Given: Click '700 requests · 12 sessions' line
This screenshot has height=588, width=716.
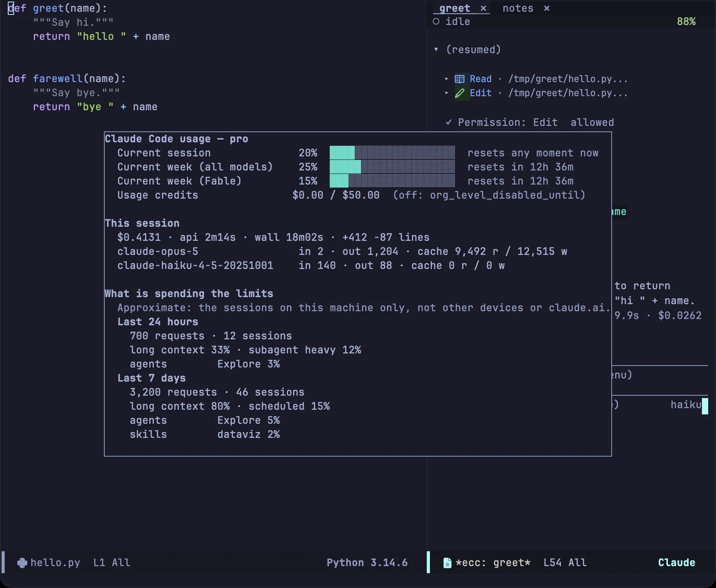Looking at the screenshot, I should pos(211,336).
